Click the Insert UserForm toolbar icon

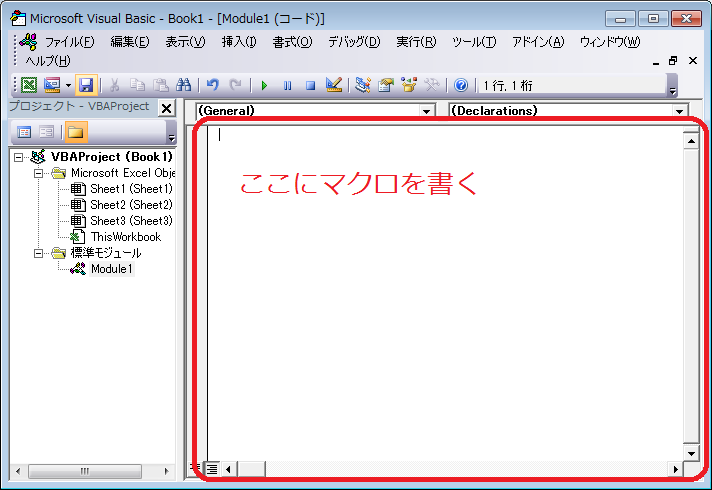click(52, 85)
